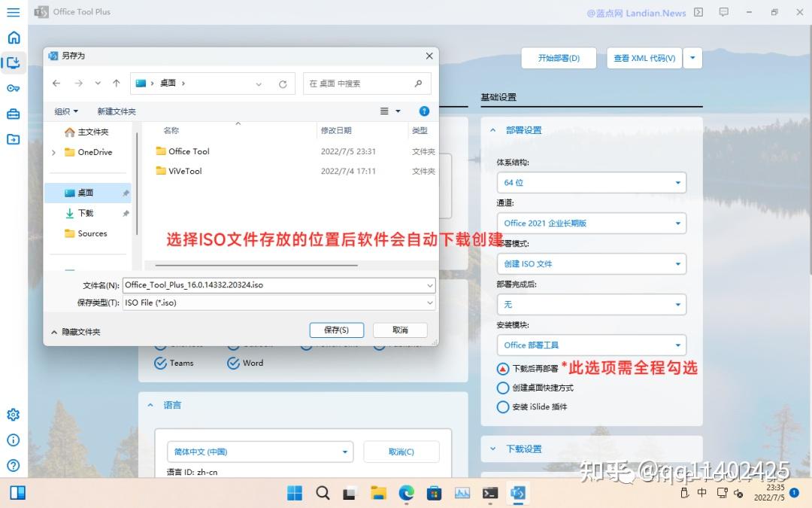This screenshot has width=812, height=508.
Task: Click 新建文件夹 in the dialog toolbar
Action: pyautogui.click(x=116, y=111)
